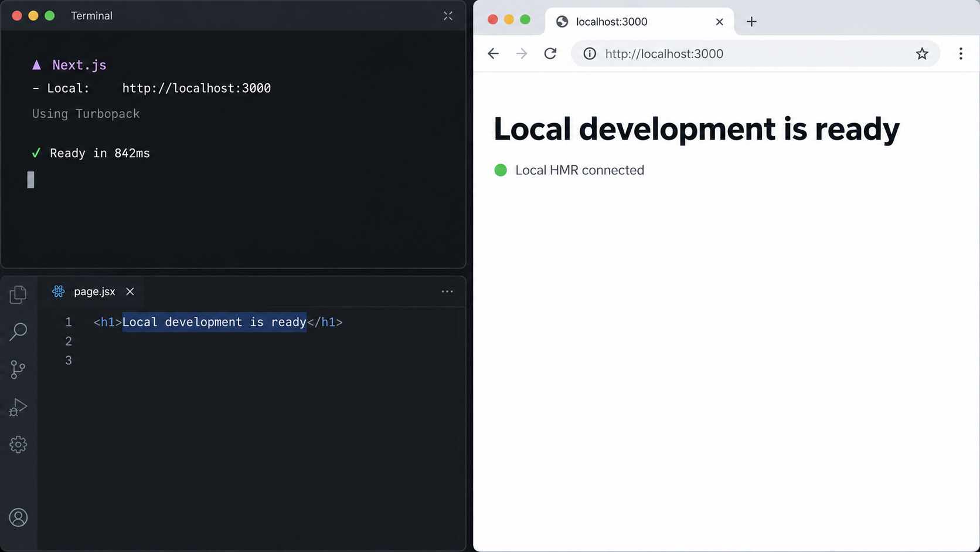Click the Terminal window title
The image size is (980, 552).
pyautogui.click(x=91, y=16)
